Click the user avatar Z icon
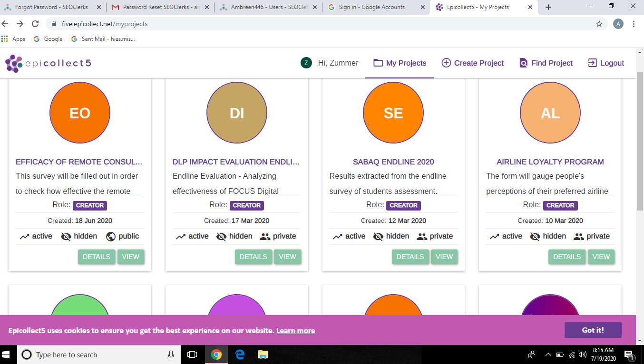Image resolution: width=644 pixels, height=364 pixels. click(306, 63)
